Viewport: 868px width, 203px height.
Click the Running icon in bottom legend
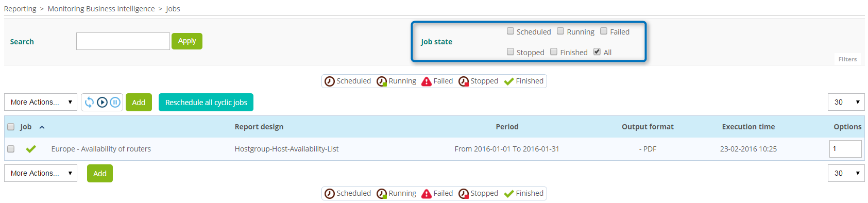[x=382, y=194]
